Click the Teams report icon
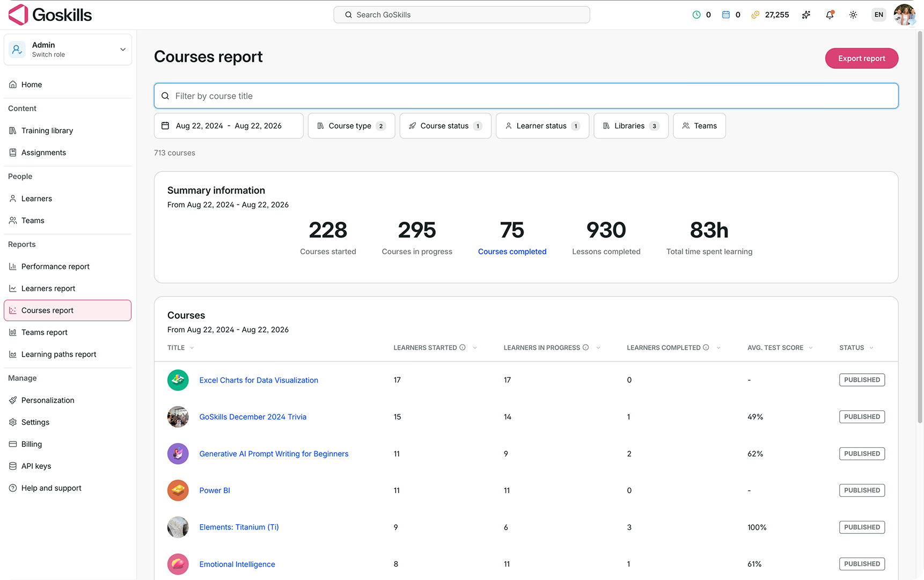The height and width of the screenshot is (580, 924). (x=13, y=332)
